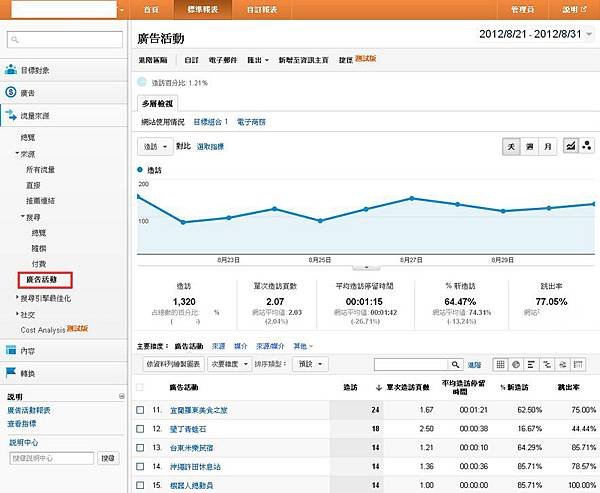Screen dimensions: 600x493
Task: Collapse the 來源 tree node
Action: 17,153
